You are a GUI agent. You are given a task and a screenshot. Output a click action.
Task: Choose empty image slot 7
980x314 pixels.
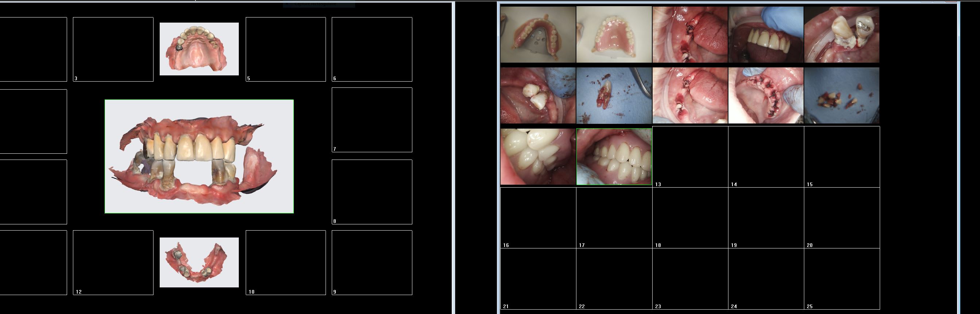click(x=372, y=120)
